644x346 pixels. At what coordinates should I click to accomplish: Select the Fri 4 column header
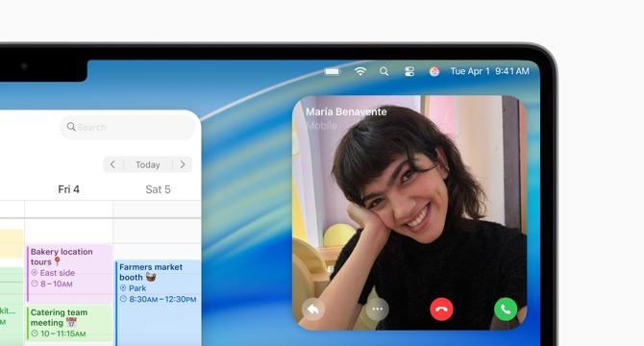68,189
